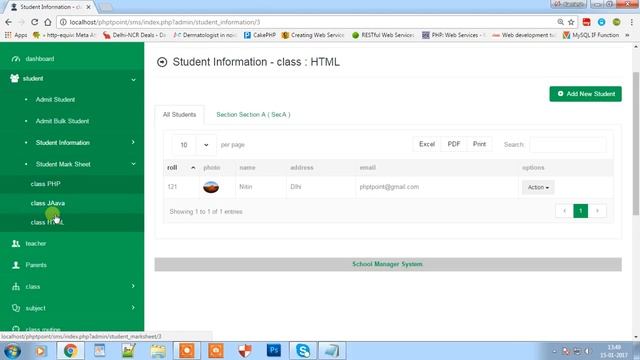Export the table with PDF button
This screenshot has height=360, width=640.
point(453,144)
